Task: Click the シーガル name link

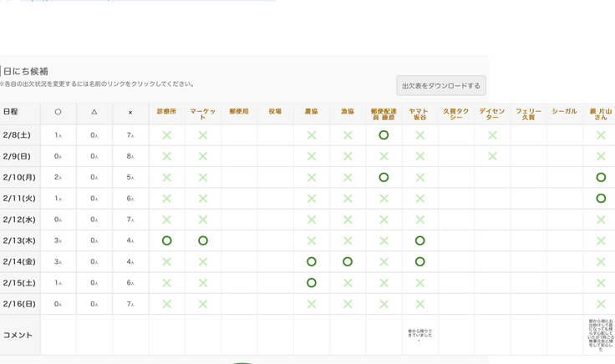Action: 564,111
